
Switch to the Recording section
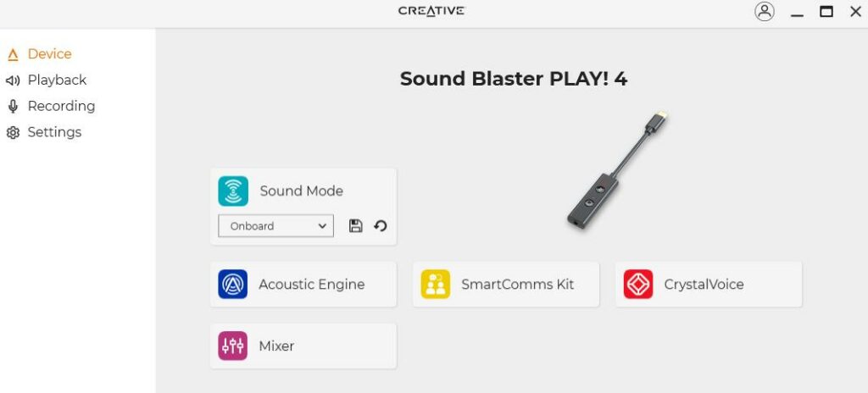point(61,106)
